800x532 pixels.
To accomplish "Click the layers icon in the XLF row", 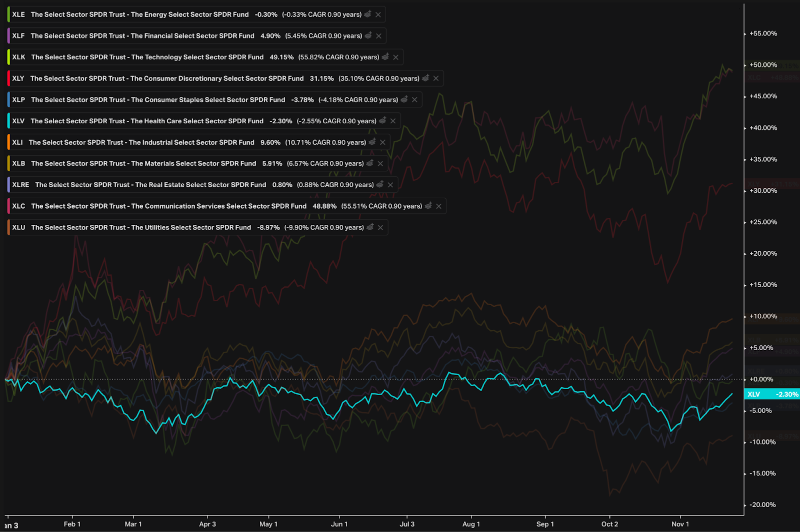I will tap(368, 35).
